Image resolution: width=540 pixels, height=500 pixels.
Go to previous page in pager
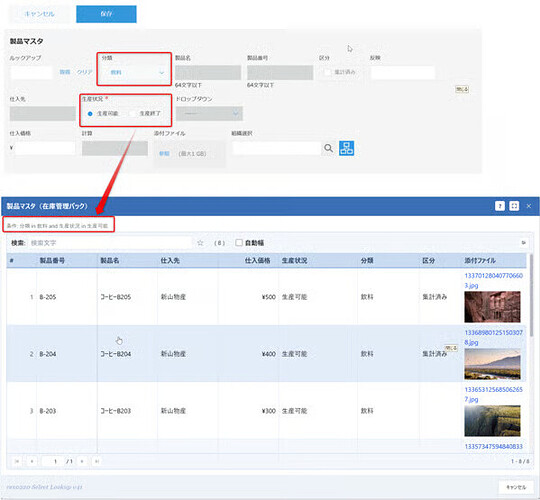(x=32, y=461)
